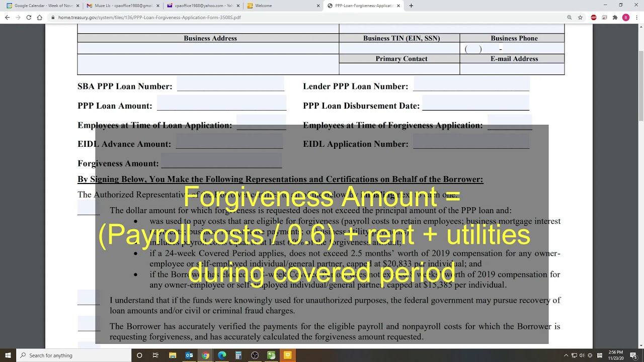Open the pink B profile avatar
The height and width of the screenshot is (362, 644).
coord(626,17)
